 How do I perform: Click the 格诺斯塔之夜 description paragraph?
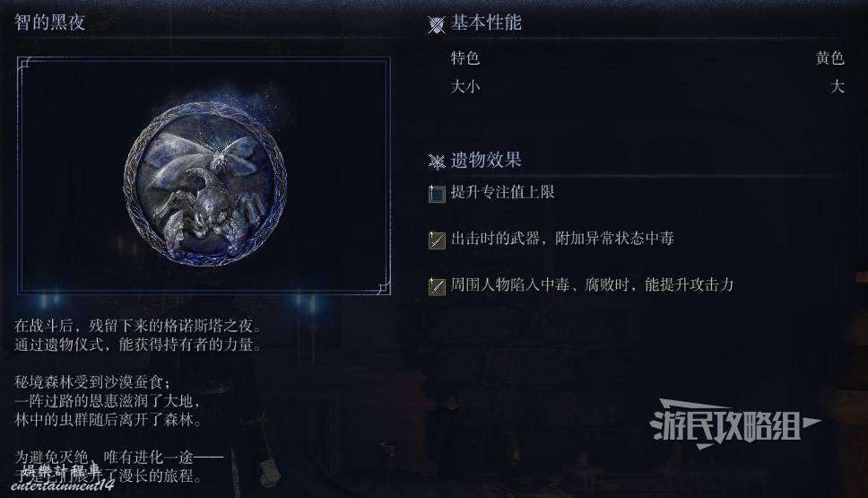click(x=138, y=335)
